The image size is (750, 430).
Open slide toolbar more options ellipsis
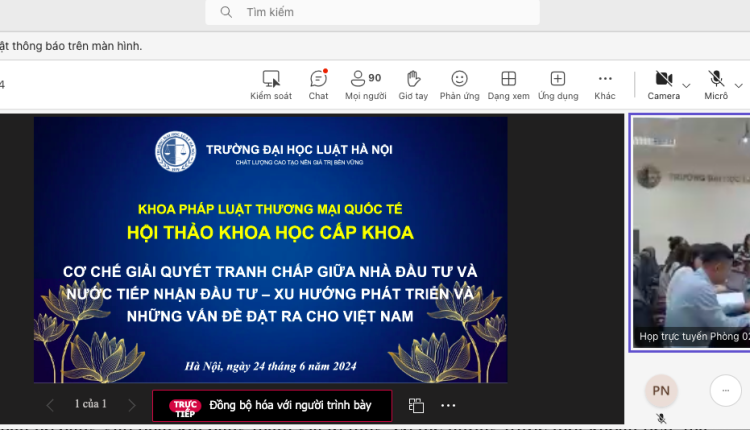[448, 405]
